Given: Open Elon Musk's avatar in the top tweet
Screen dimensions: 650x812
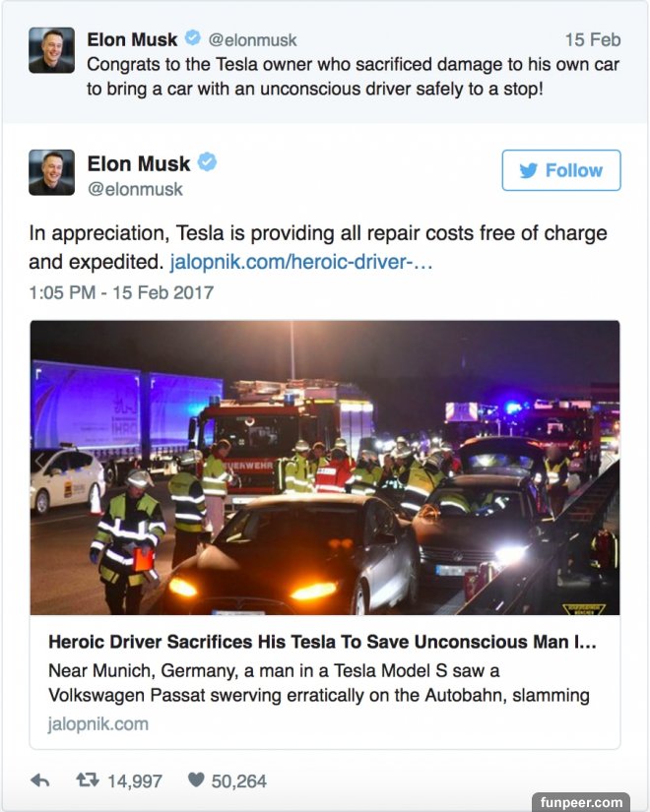Looking at the screenshot, I should click(x=52, y=50).
